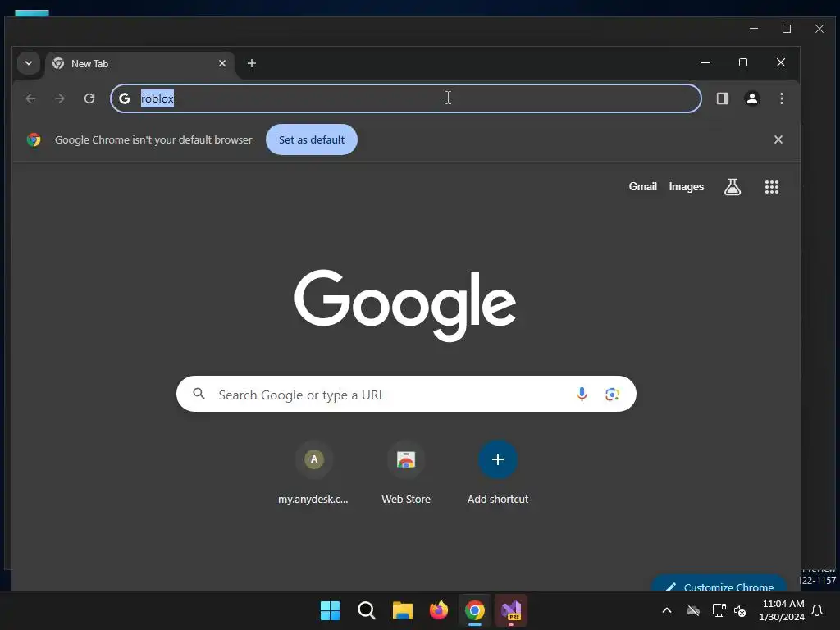This screenshot has width=840, height=630.
Task: Click the network tray icon
Action: click(719, 610)
